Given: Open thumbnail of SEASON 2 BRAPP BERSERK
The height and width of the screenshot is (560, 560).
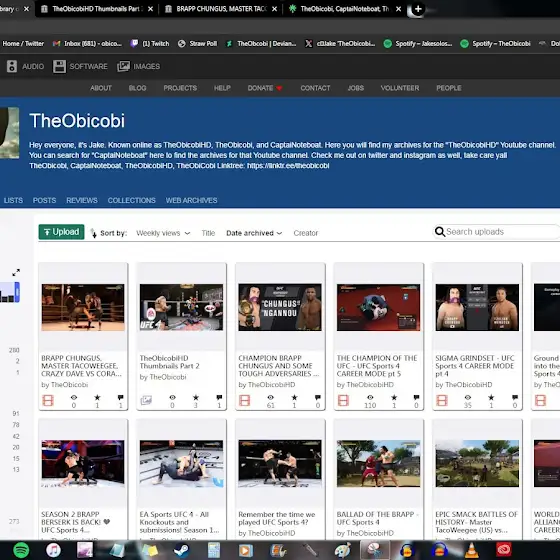Looking at the screenshot, I should (x=83, y=463).
